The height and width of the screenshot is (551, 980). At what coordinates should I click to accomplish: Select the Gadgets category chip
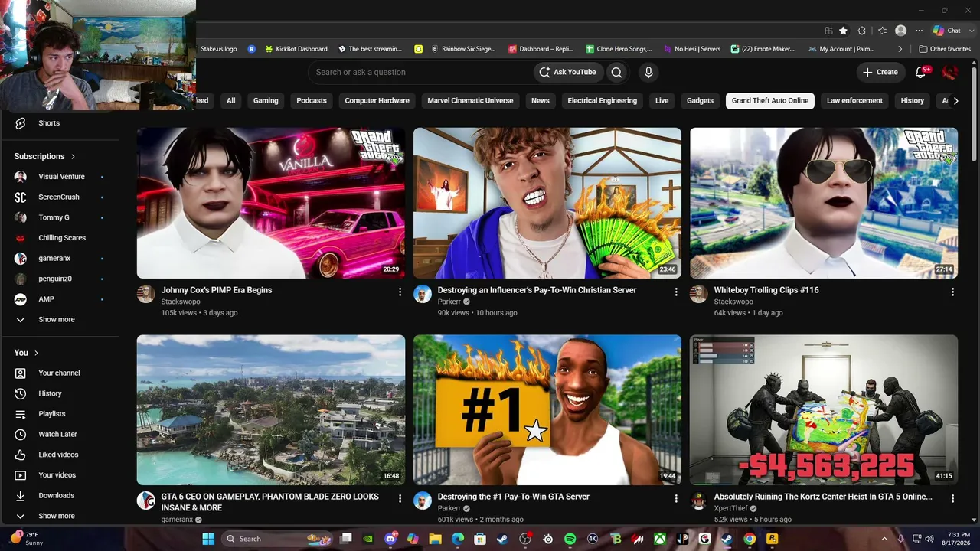[x=700, y=101]
